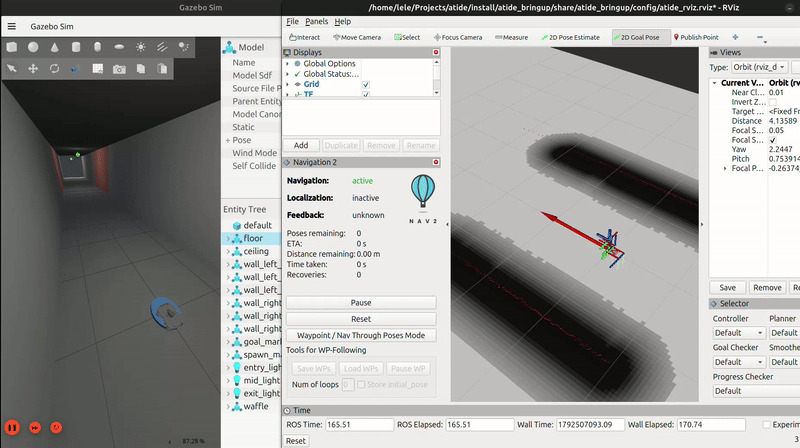Viewport: 800px width, 448px height.
Task: Click the navigation Pause button
Action: click(x=361, y=303)
